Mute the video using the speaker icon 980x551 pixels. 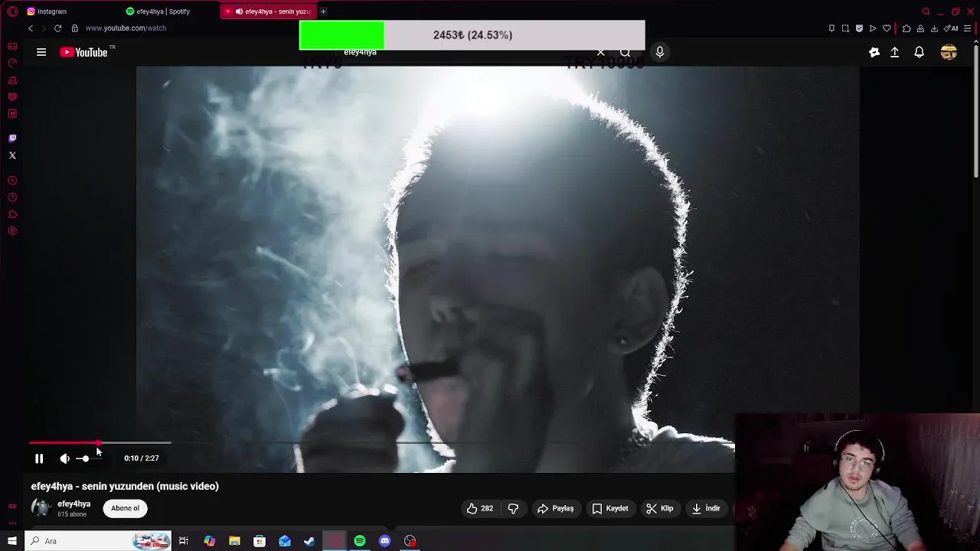pyautogui.click(x=65, y=458)
